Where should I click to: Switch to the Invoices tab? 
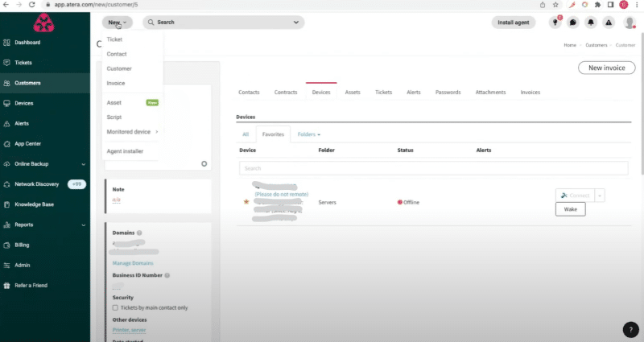(530, 93)
